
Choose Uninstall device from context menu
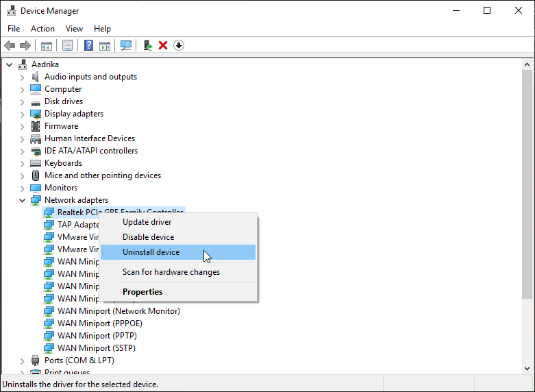(x=178, y=252)
